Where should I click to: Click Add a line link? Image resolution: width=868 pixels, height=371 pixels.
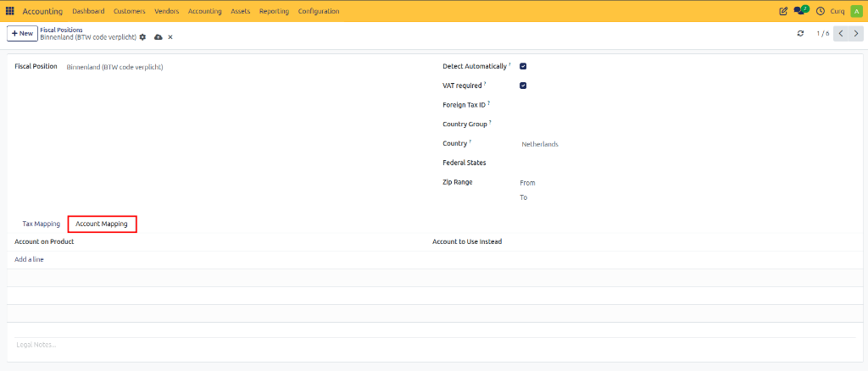30,259
